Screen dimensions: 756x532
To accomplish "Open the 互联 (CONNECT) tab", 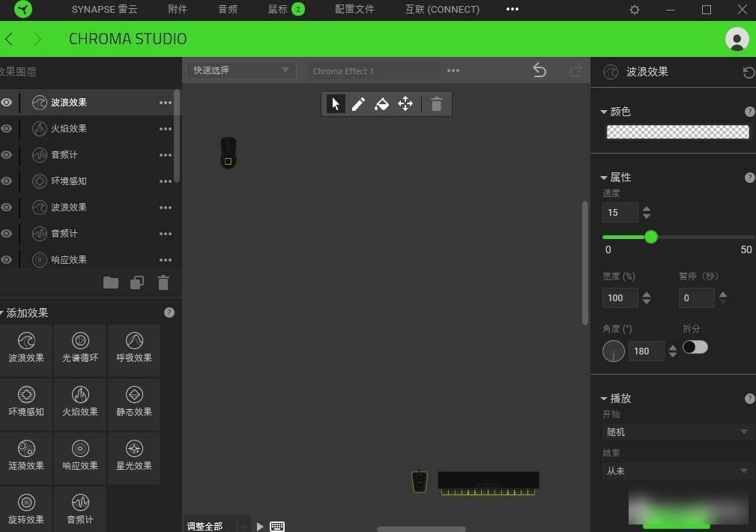I will (x=442, y=9).
